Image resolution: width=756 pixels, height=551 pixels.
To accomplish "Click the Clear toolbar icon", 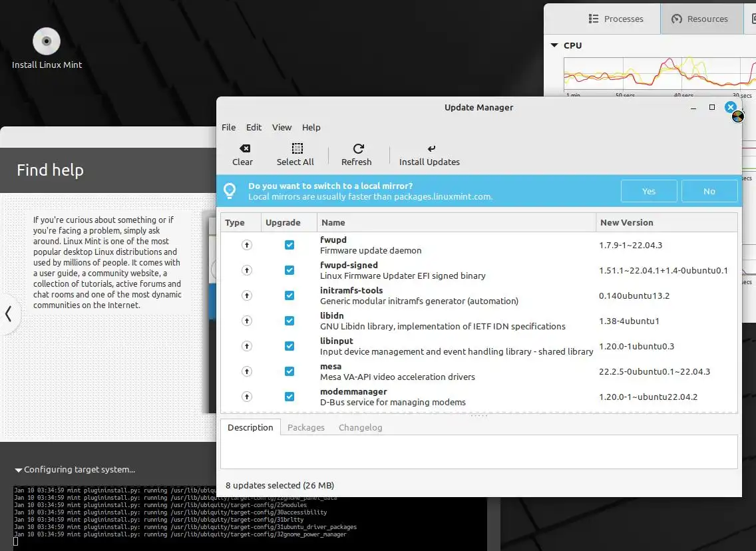I will click(245, 148).
